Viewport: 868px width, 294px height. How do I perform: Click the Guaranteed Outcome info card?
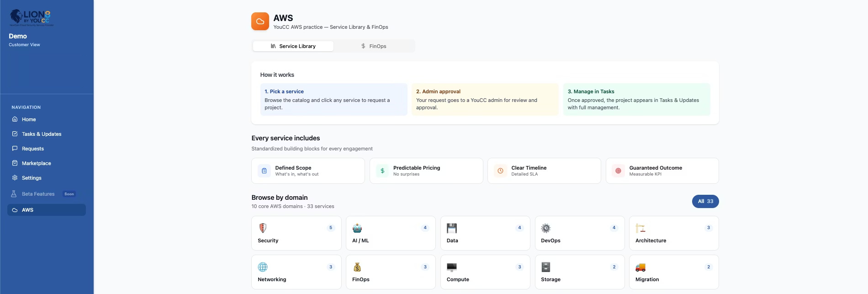662,171
